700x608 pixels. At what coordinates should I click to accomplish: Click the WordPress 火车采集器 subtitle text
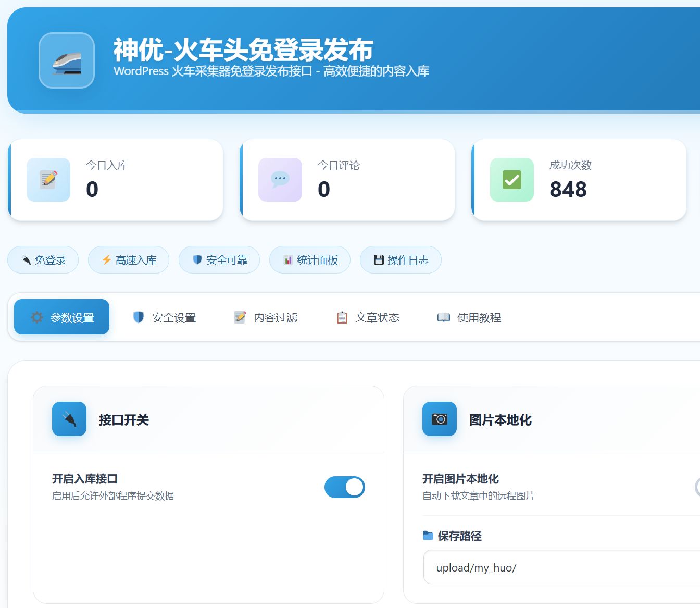[271, 71]
